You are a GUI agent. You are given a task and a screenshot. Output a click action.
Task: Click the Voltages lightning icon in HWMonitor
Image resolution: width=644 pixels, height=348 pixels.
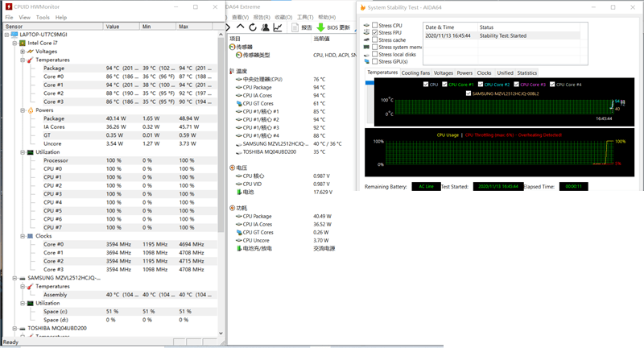(30, 52)
